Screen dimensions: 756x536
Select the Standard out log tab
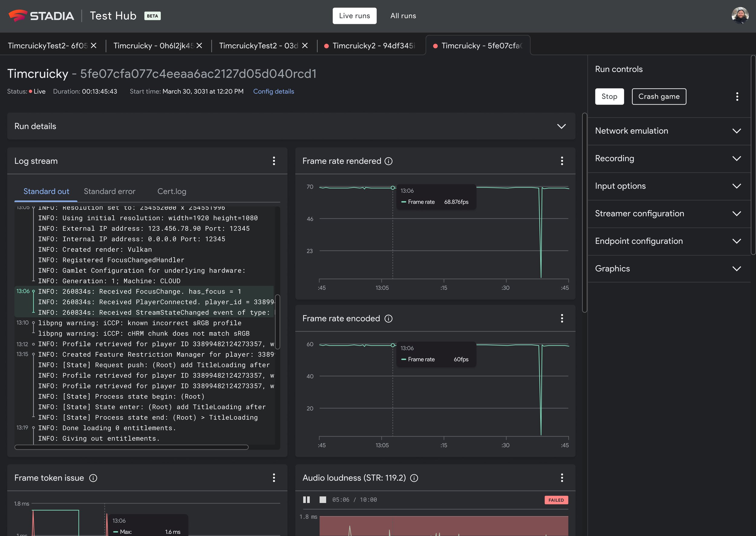pyautogui.click(x=46, y=191)
